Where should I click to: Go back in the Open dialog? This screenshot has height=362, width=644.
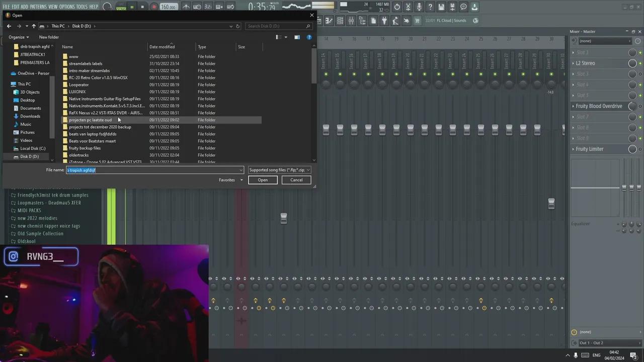click(x=9, y=26)
